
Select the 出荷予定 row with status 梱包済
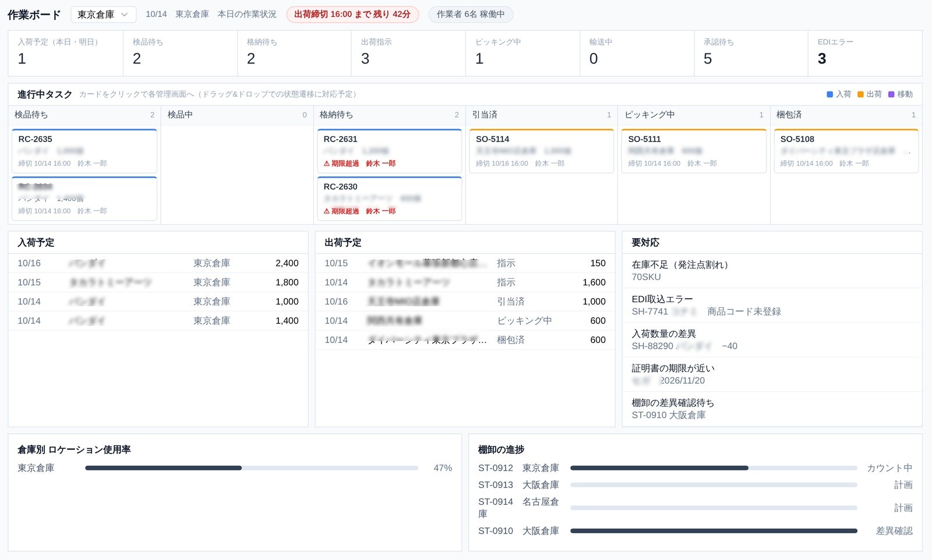coord(465,340)
